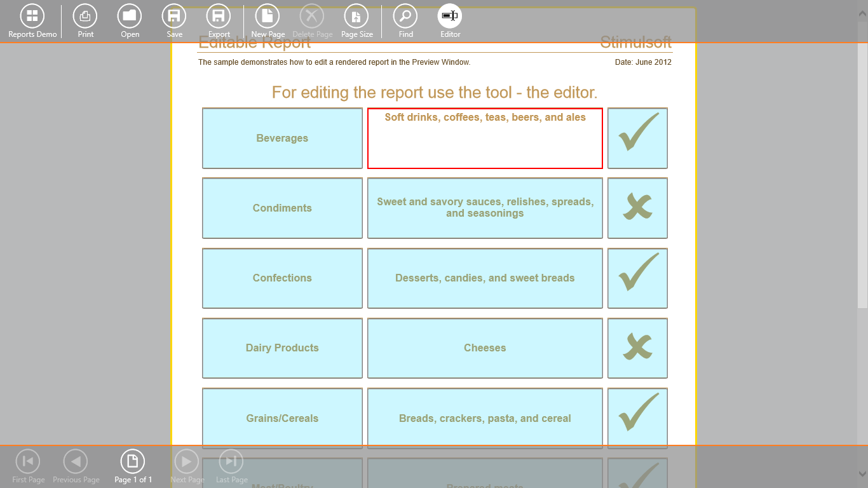Open the Reports Demo menu icon
The height and width of the screenshot is (488, 868).
click(32, 17)
